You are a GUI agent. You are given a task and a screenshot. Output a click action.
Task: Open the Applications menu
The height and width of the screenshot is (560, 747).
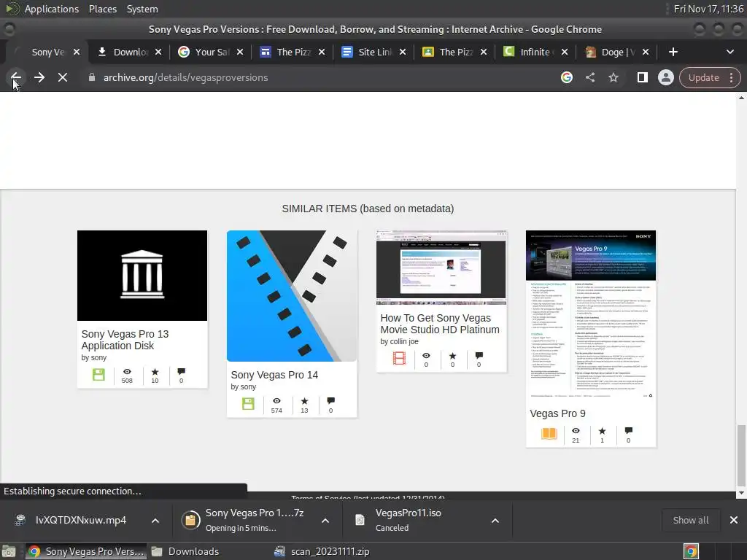tap(52, 9)
